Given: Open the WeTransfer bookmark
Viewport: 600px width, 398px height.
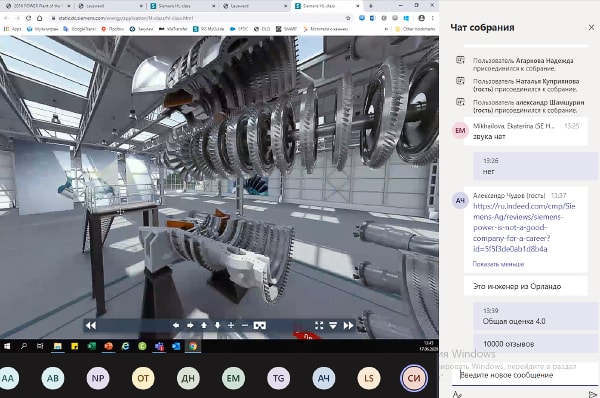Looking at the screenshot, I should [x=173, y=29].
